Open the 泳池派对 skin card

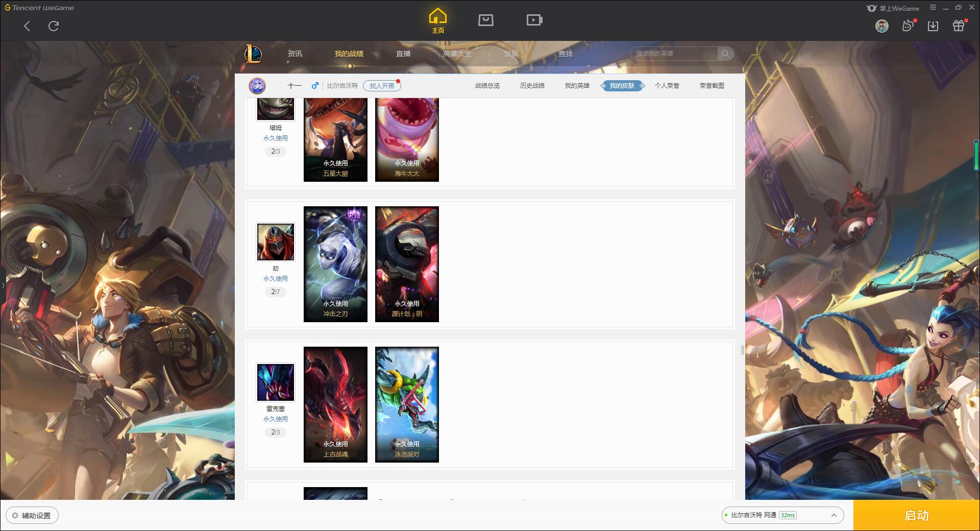pos(407,404)
